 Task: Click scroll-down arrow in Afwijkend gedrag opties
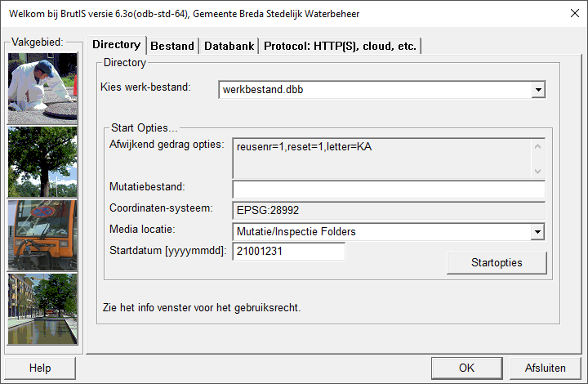tap(537, 171)
